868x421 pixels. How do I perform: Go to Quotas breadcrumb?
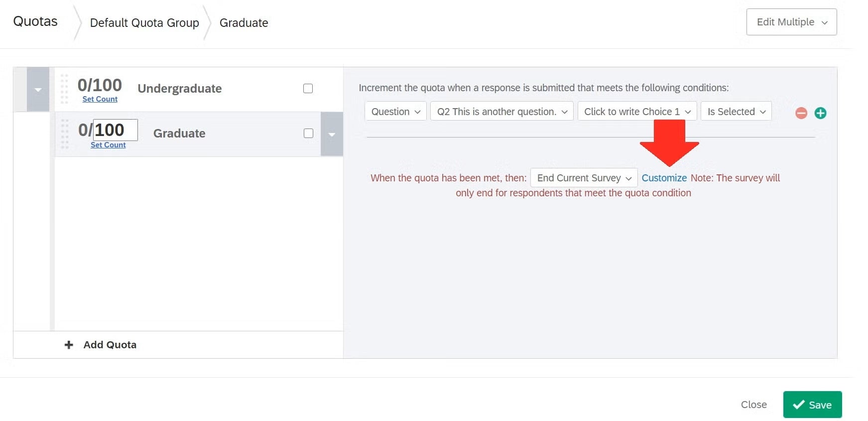tap(35, 21)
